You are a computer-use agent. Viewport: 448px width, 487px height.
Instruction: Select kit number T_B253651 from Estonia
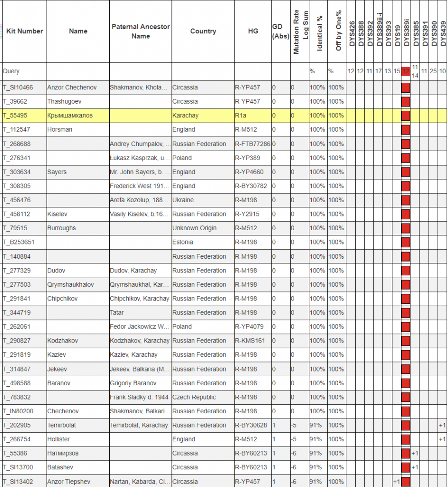[19, 242]
